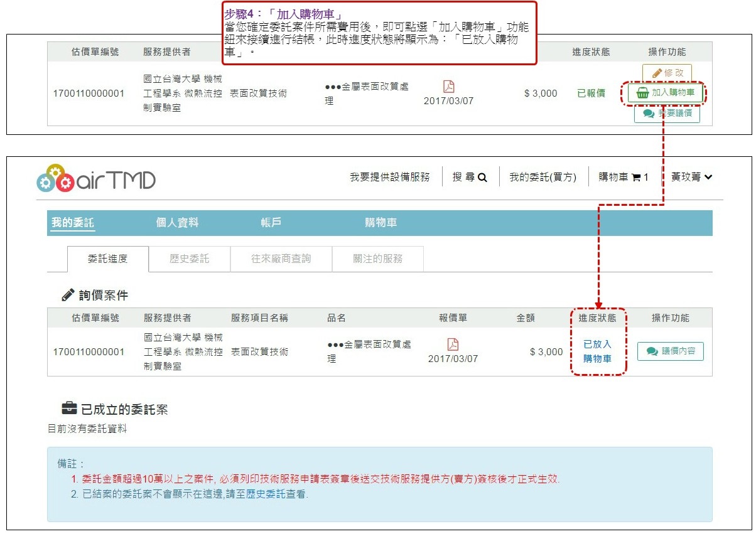Switch to the 往來廠商查詢 tab
This screenshot has height=534, width=756.
coord(281,259)
